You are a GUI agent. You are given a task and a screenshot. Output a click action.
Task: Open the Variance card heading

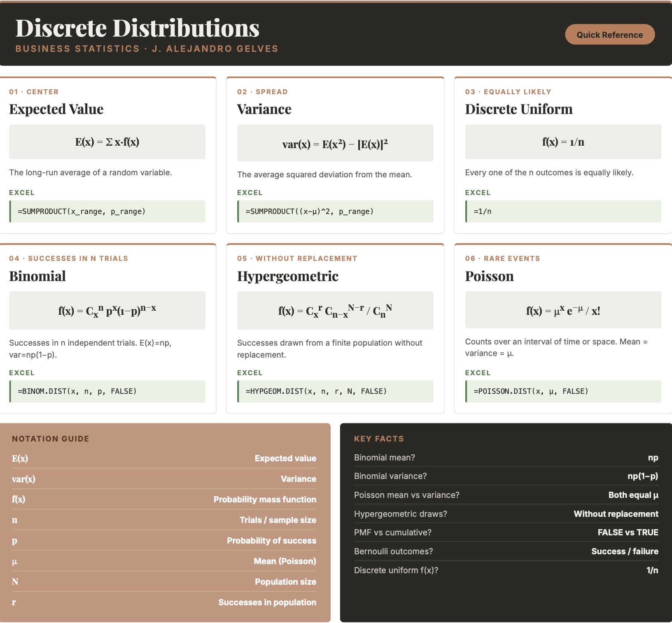pos(264,109)
